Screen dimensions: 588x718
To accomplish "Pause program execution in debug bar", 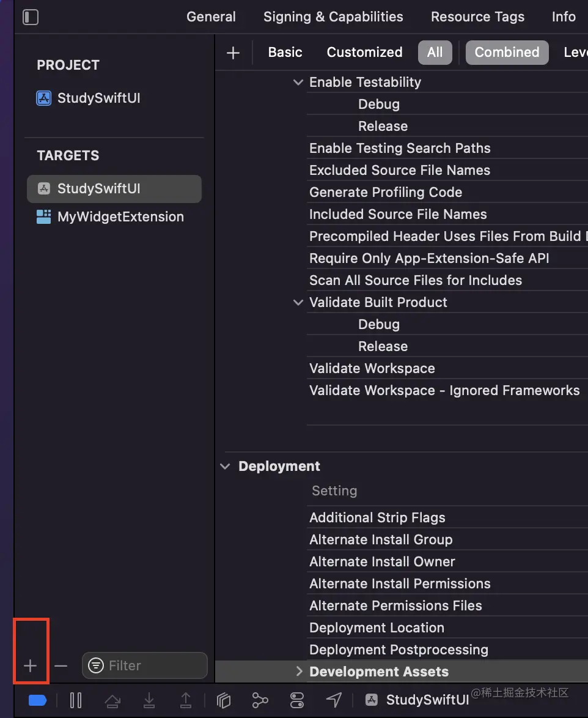I will tap(76, 700).
